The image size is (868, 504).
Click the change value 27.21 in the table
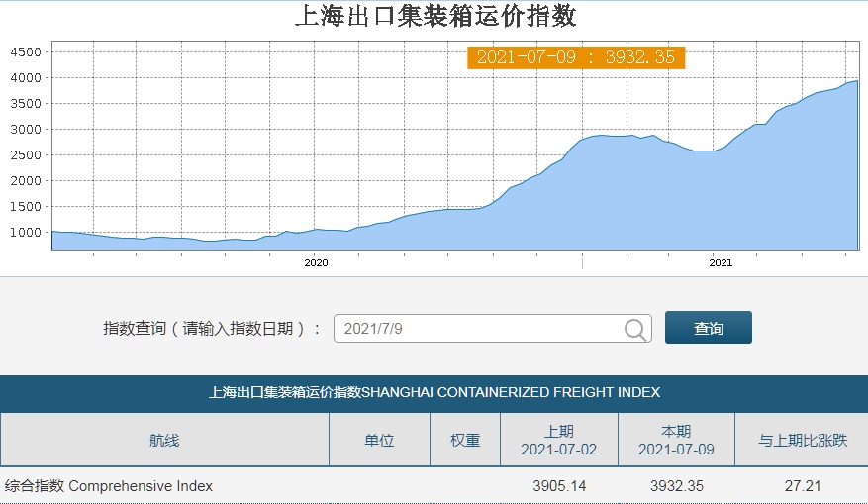[803, 486]
